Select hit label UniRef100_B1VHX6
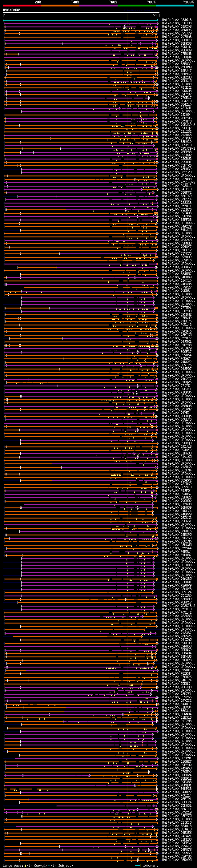197x868 pixels. [x=177, y=670]
